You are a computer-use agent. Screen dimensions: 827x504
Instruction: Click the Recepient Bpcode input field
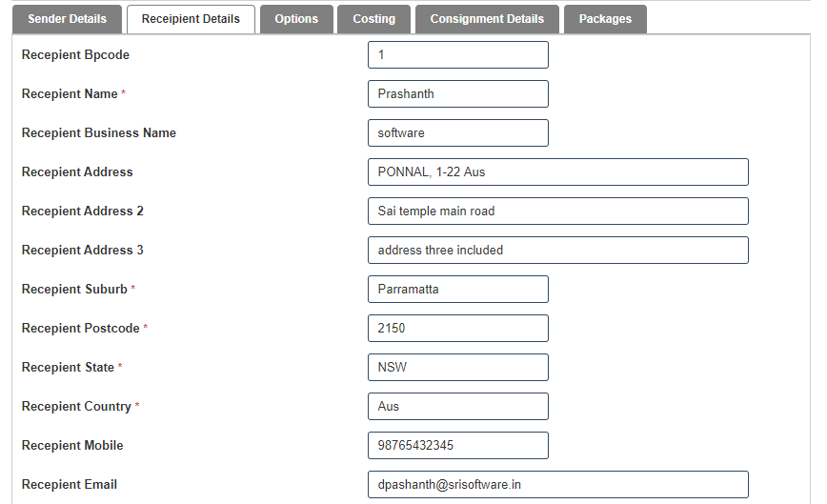pyautogui.click(x=457, y=55)
